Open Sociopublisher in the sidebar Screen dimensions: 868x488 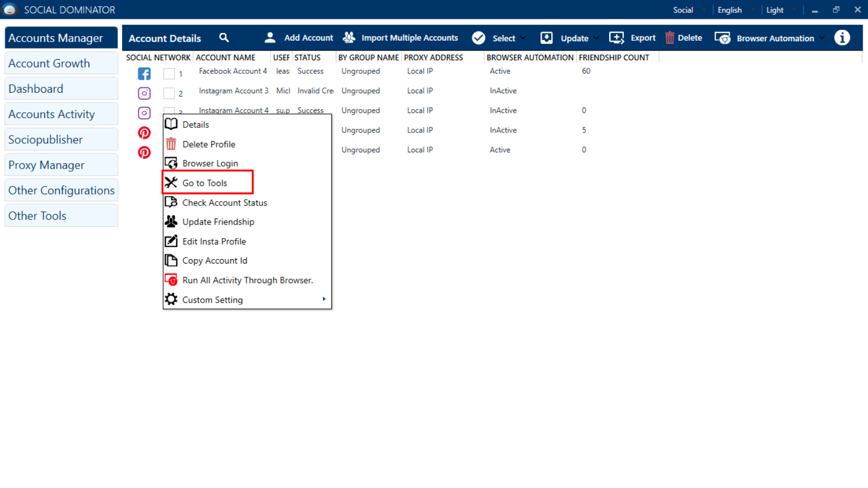61,139
